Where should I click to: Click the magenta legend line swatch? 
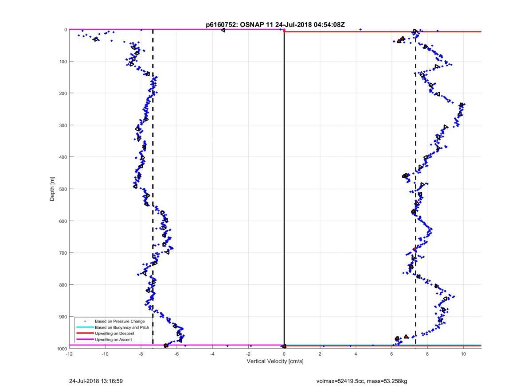click(x=85, y=340)
